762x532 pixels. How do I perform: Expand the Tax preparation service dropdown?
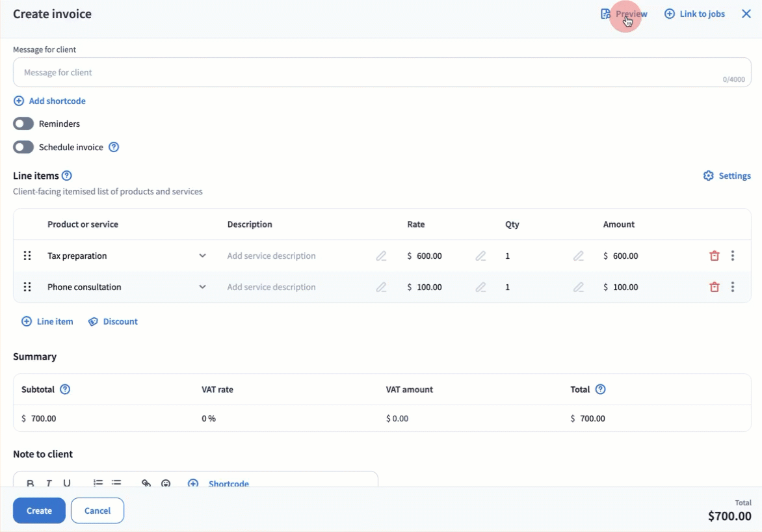click(x=202, y=256)
